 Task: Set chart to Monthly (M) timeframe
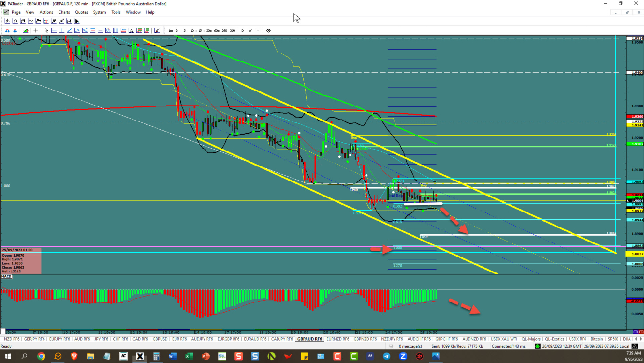click(x=258, y=30)
